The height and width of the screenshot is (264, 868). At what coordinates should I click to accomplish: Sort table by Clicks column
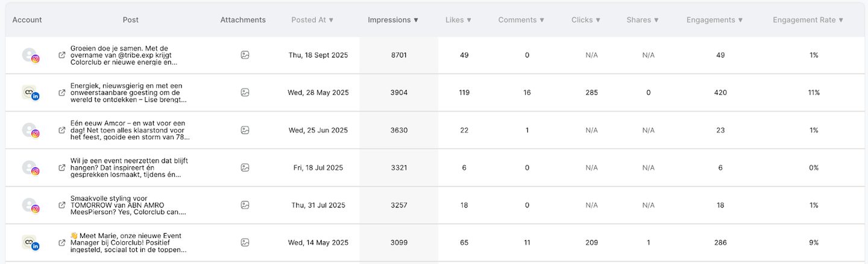586,20
